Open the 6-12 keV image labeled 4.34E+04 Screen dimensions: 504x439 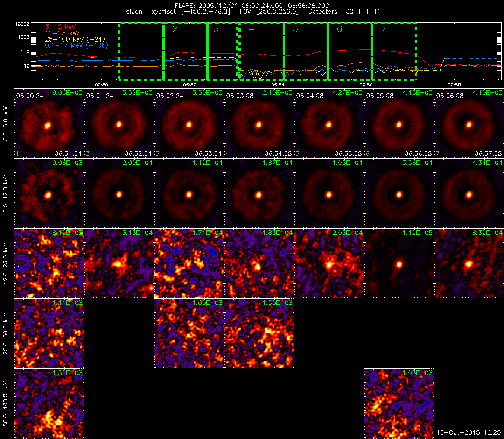click(x=469, y=194)
